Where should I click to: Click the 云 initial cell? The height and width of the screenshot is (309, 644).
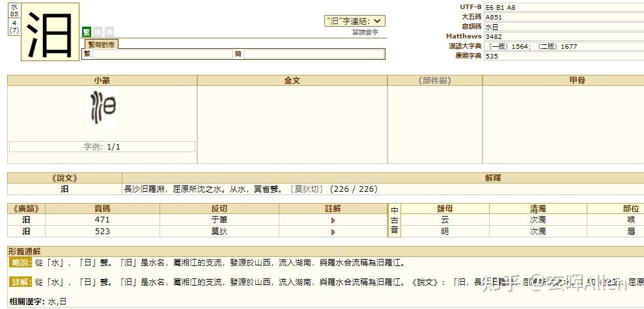point(445,219)
